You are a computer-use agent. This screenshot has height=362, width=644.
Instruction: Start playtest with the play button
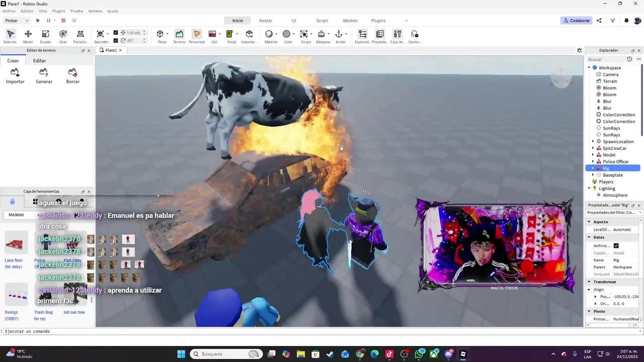click(38, 21)
